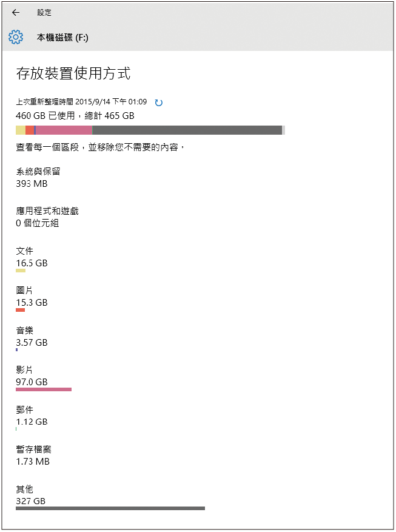Click the pink segment of the storage bar
Screen dimensions: 396x532
tap(64, 130)
